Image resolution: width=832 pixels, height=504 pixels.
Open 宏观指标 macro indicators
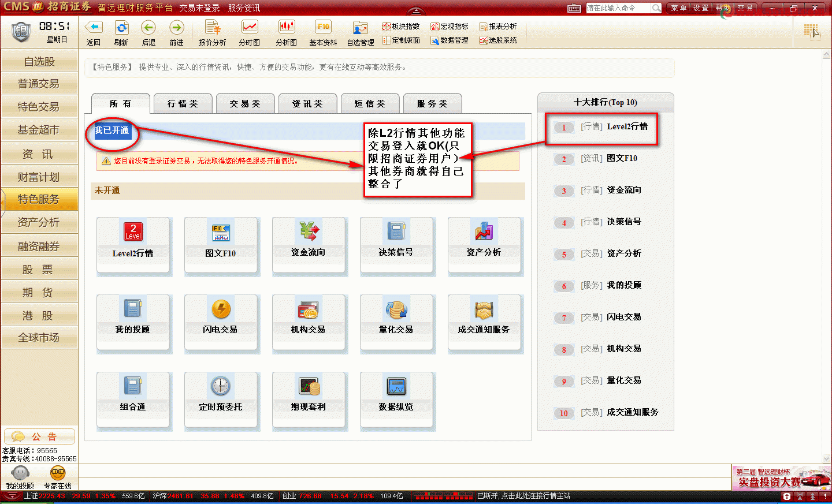click(x=450, y=27)
